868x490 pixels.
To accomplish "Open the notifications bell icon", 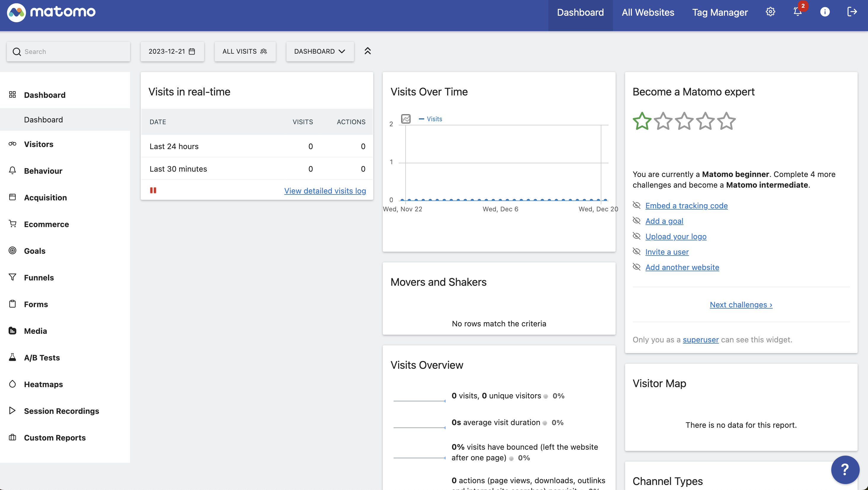I will (x=797, y=12).
